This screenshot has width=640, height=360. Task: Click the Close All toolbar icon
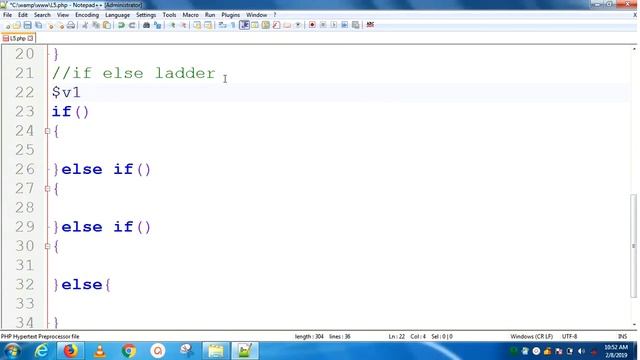click(61, 25)
